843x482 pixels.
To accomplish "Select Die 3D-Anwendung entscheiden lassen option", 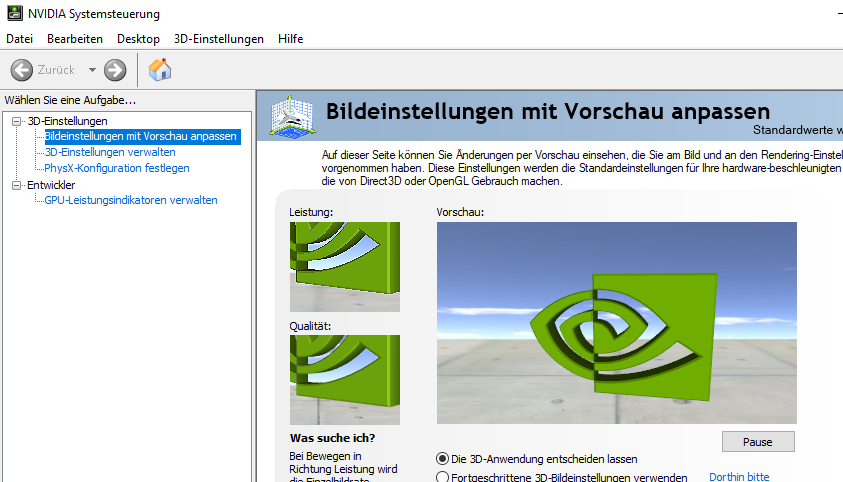I will pos(537,459).
